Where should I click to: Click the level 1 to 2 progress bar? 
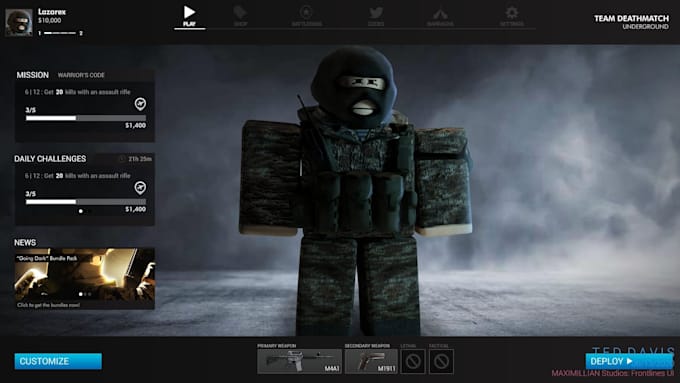pyautogui.click(x=60, y=33)
